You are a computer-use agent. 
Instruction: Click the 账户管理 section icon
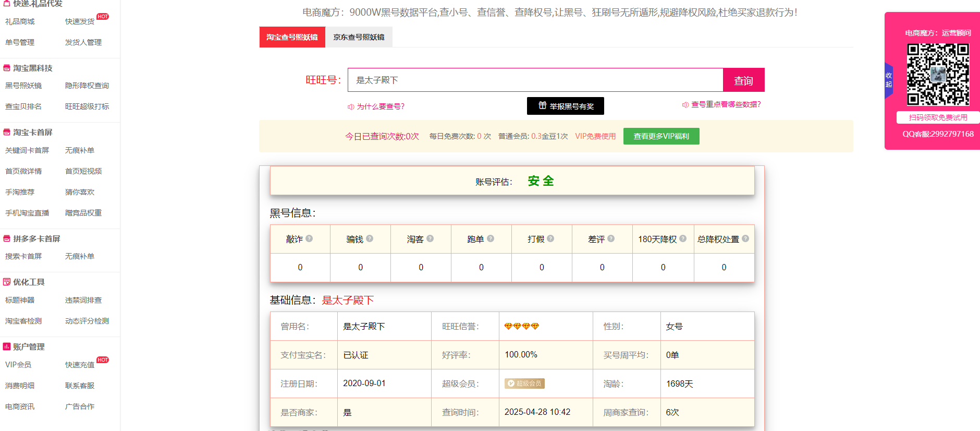click(7, 346)
